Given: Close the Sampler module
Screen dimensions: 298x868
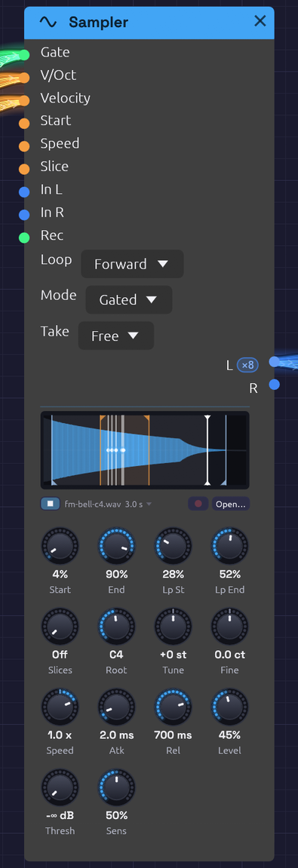Looking at the screenshot, I should pos(260,21).
